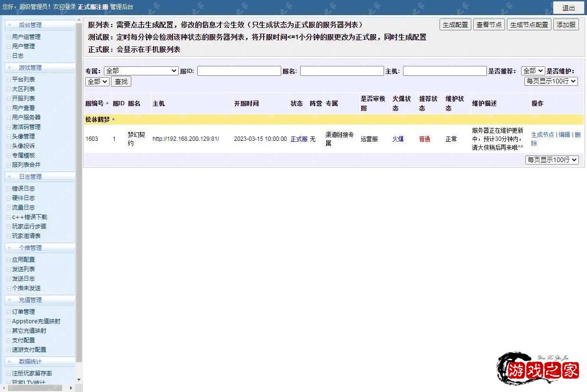
Task: Open the 专属 filter dropdown
Action: (141, 71)
